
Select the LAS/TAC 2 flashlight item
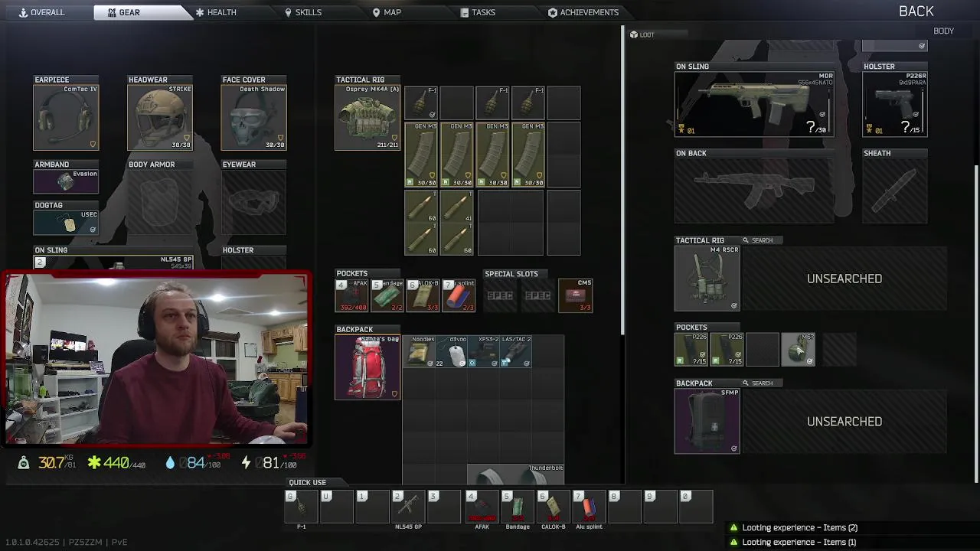click(517, 351)
